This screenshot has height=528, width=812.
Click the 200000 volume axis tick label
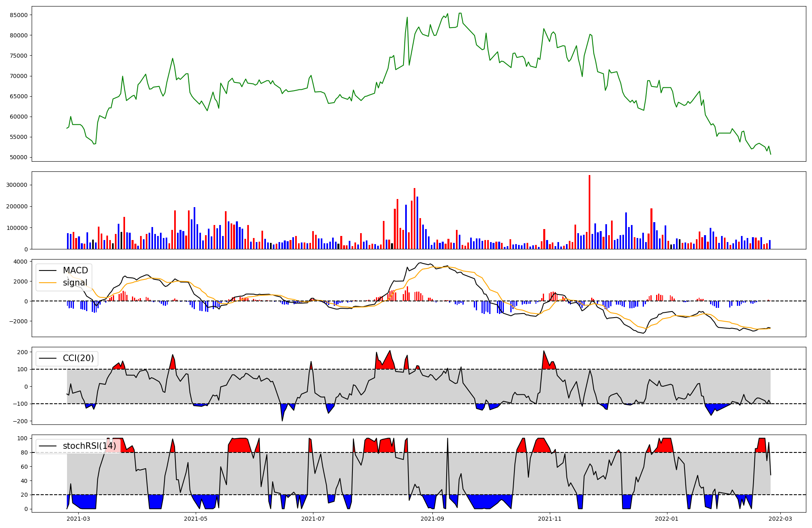click(x=16, y=206)
